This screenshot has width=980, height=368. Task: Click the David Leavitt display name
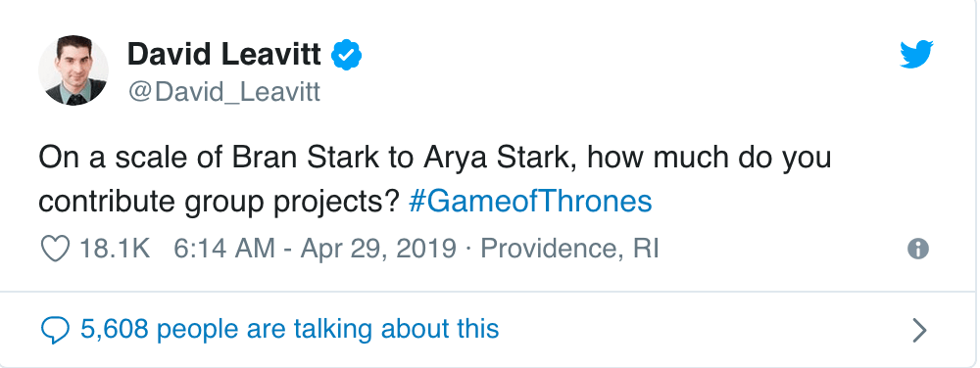pos(223,55)
